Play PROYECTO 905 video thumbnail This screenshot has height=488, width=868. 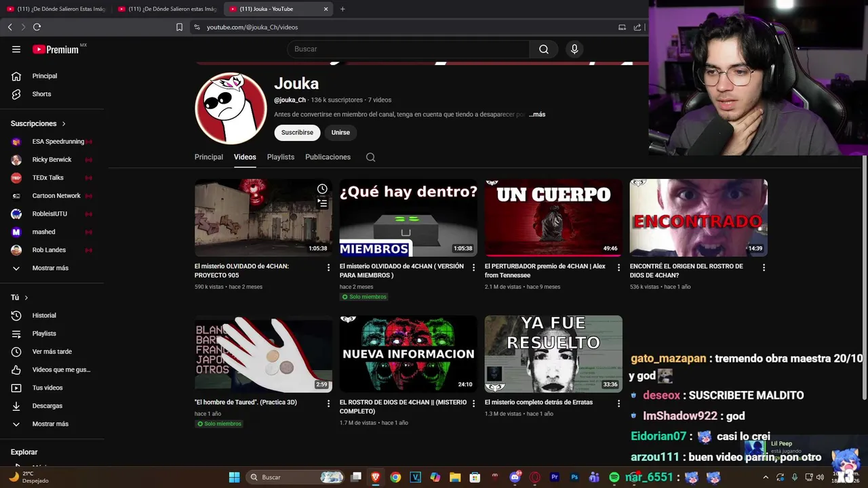pyautogui.click(x=263, y=218)
